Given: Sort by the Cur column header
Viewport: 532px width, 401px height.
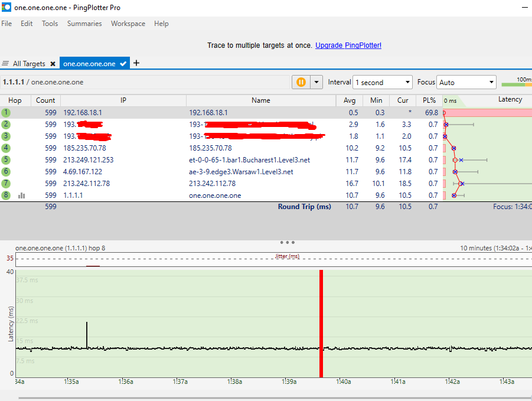Looking at the screenshot, I should (x=403, y=100).
